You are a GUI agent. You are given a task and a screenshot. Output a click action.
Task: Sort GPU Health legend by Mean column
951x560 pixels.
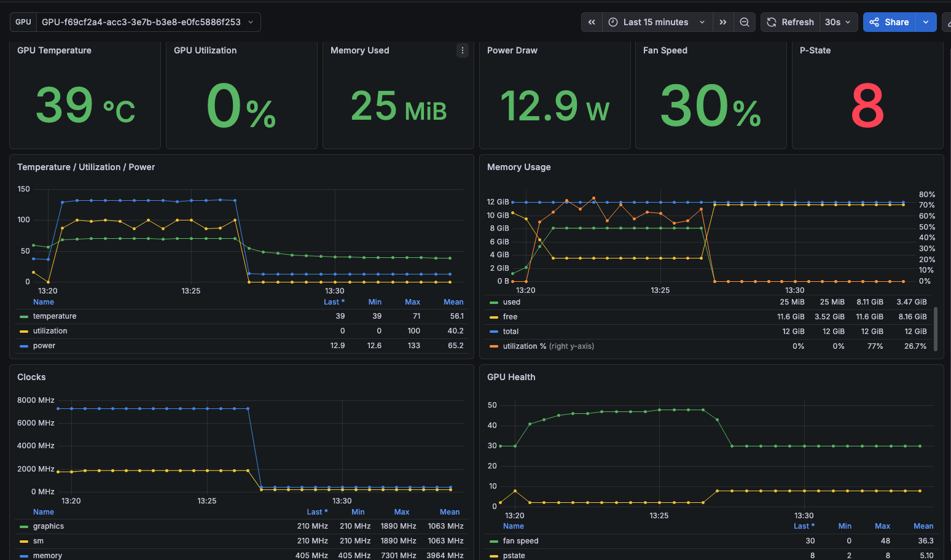point(923,526)
